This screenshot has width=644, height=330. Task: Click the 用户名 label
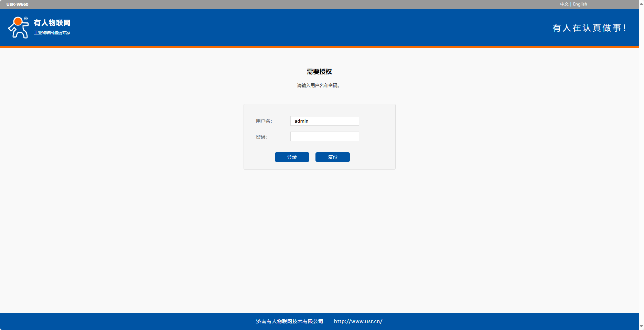pos(264,121)
